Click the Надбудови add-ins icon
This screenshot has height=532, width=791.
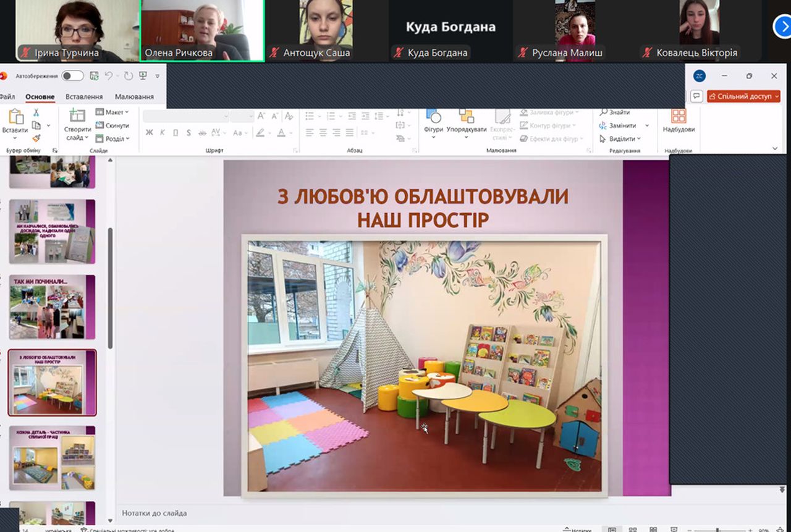point(679,116)
